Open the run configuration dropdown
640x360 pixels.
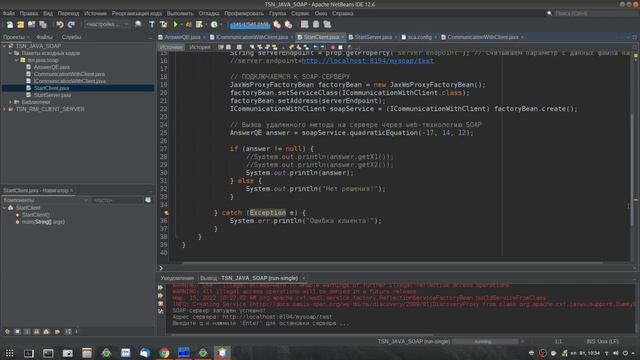point(107,24)
